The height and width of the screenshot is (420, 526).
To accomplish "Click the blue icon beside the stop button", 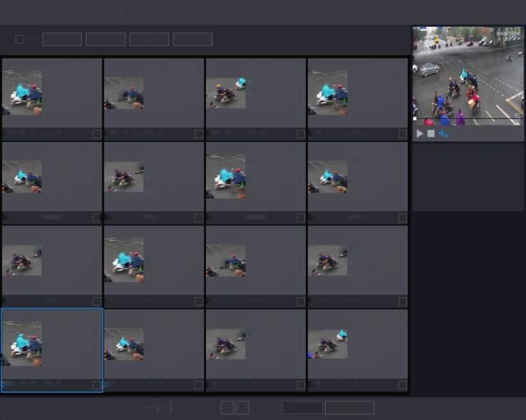I will [x=443, y=134].
